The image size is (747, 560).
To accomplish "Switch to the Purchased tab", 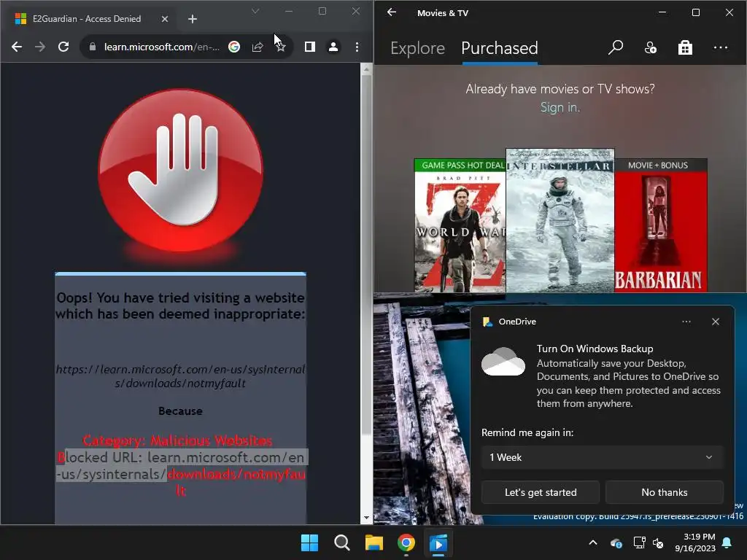I will (x=499, y=48).
